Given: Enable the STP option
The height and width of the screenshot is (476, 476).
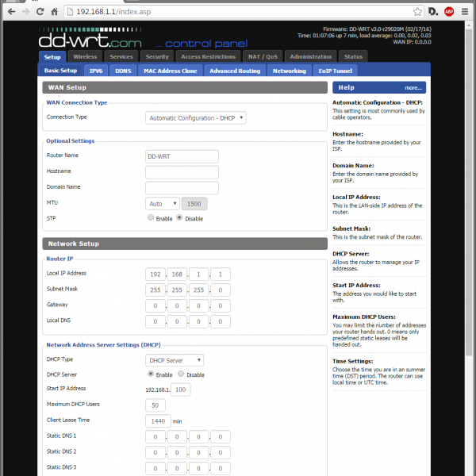Looking at the screenshot, I should click(151, 218).
